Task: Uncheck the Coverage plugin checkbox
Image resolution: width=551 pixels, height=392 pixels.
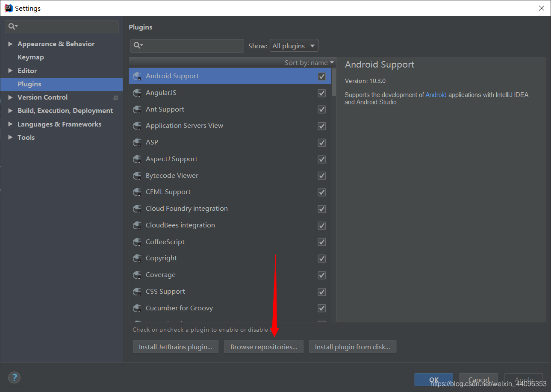Action: pyautogui.click(x=322, y=275)
